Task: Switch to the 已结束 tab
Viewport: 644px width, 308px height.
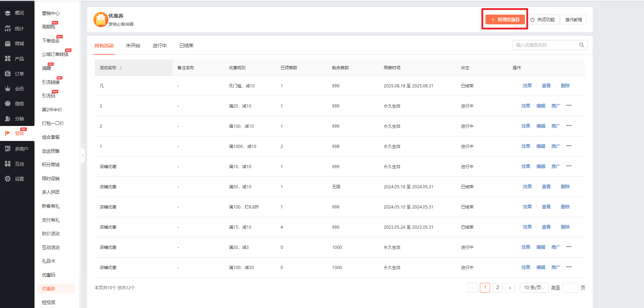Action: click(x=186, y=46)
